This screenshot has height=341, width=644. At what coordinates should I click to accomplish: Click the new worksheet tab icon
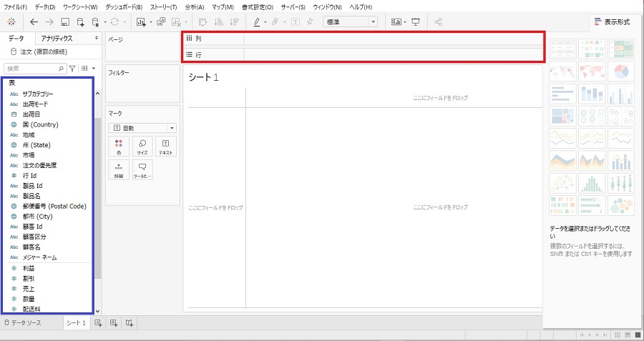[99, 323]
